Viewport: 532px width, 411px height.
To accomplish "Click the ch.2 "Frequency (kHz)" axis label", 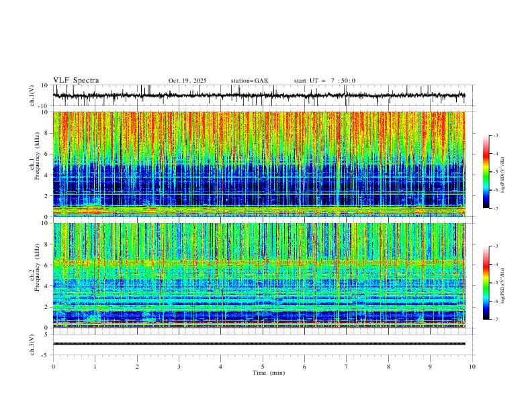I will [x=37, y=267].
